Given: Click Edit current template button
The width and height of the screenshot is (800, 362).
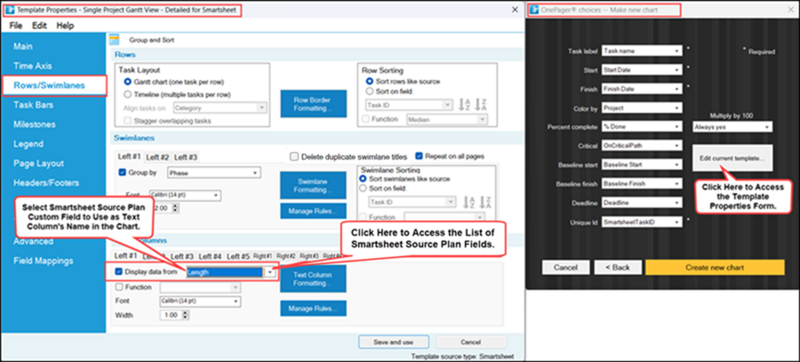Looking at the screenshot, I should [x=732, y=158].
